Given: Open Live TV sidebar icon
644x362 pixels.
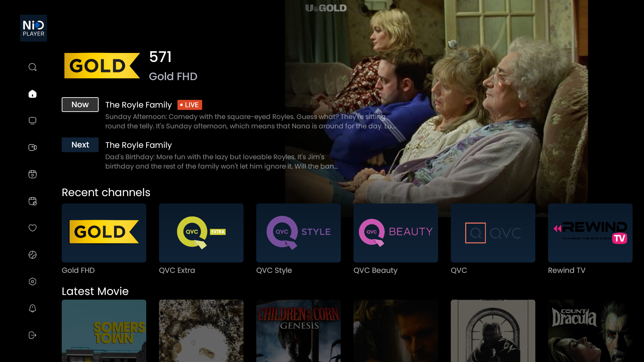Looking at the screenshot, I should coord(33,121).
